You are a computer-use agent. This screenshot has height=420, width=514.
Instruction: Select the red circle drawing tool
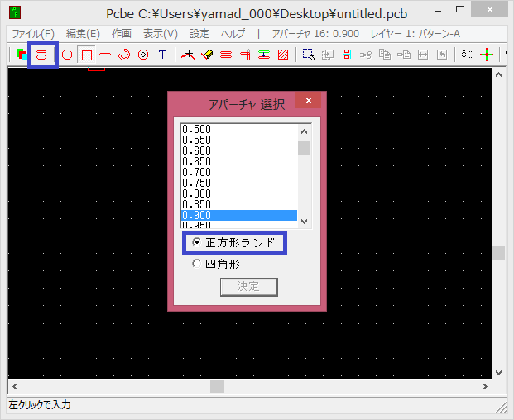click(67, 55)
